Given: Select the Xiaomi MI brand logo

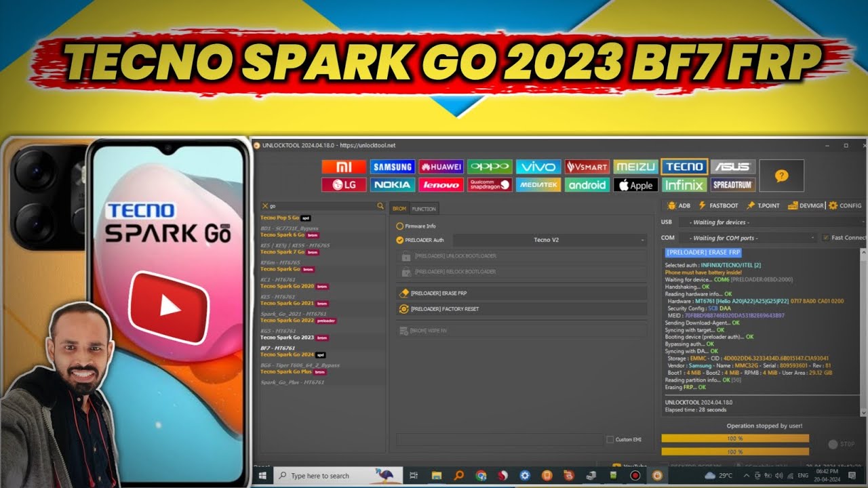Looking at the screenshot, I should (344, 167).
